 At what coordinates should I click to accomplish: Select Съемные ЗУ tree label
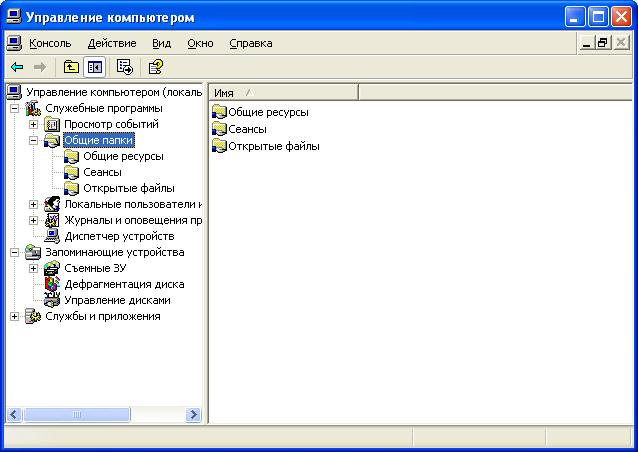tap(95, 268)
